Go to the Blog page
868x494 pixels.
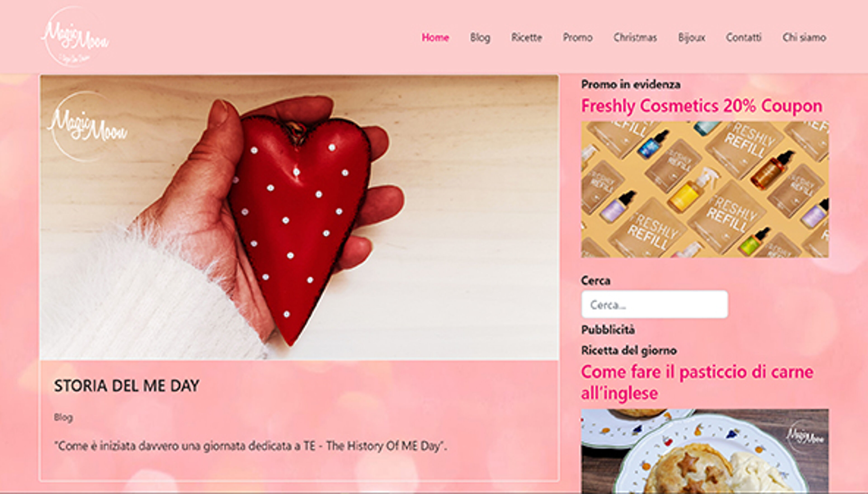point(480,37)
